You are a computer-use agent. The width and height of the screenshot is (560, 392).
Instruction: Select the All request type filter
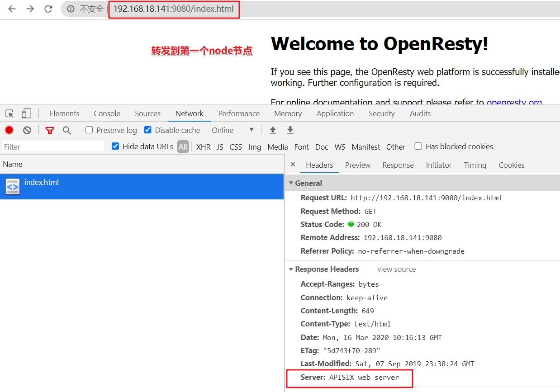(x=183, y=146)
